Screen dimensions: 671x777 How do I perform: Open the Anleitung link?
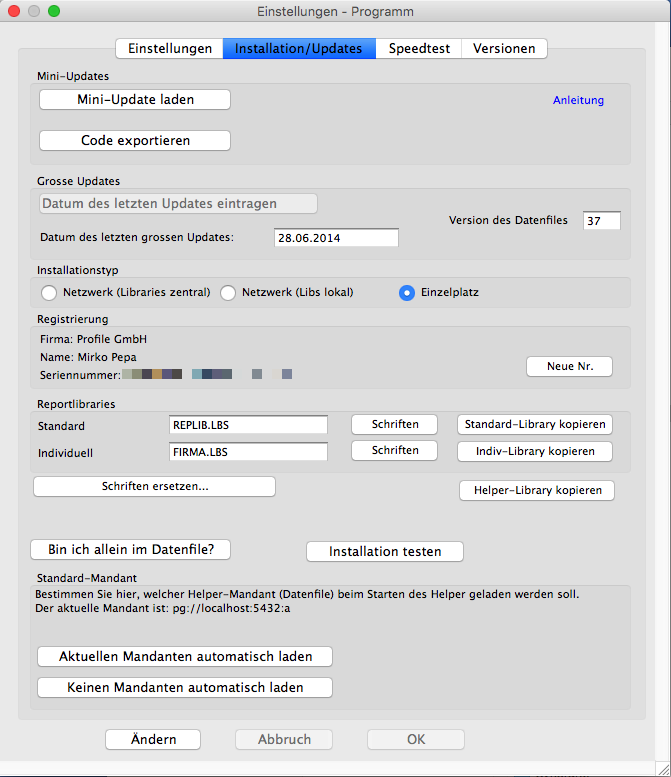click(x=578, y=100)
